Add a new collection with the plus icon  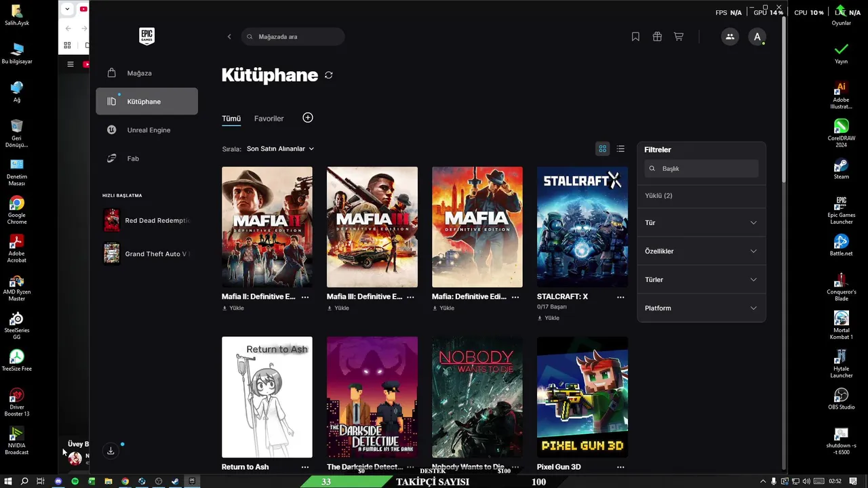coord(308,118)
